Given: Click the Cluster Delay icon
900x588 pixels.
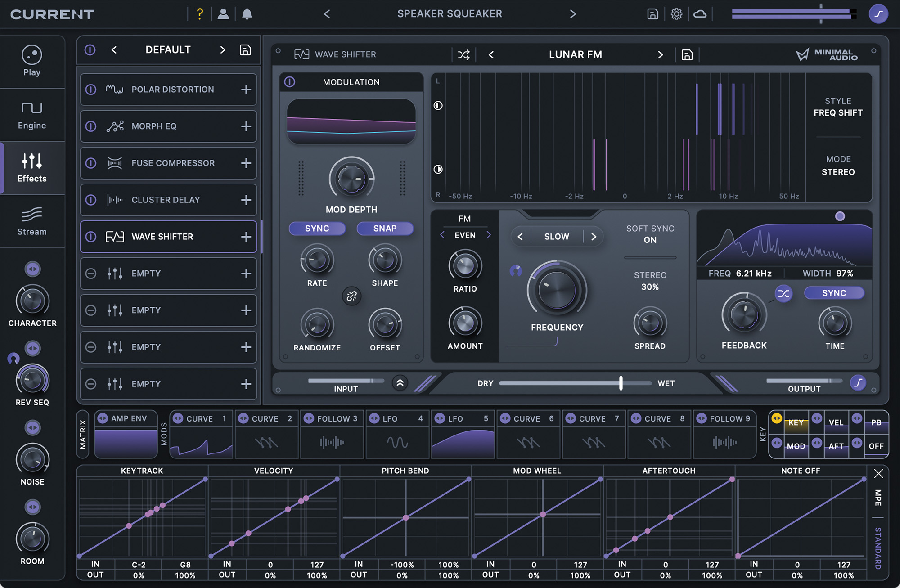Looking at the screenshot, I should tap(115, 200).
